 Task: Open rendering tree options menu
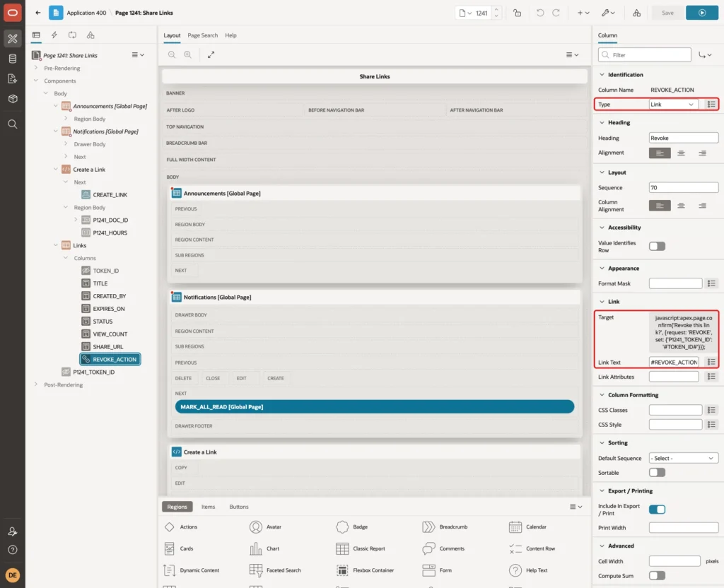click(x=138, y=55)
